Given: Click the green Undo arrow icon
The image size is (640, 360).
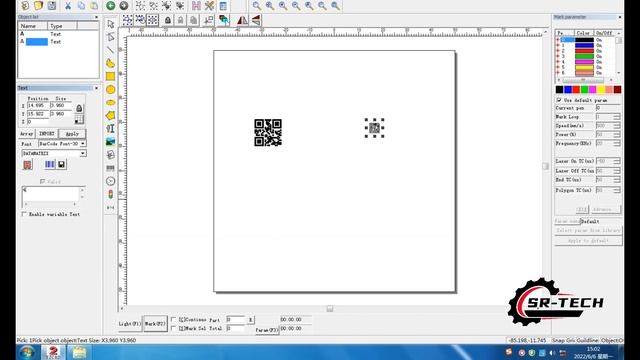Looking at the screenshot, I should (x=111, y=6).
